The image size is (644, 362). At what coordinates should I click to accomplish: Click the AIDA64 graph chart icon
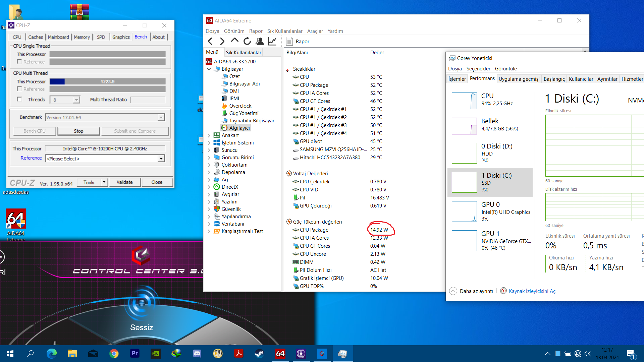click(x=272, y=41)
